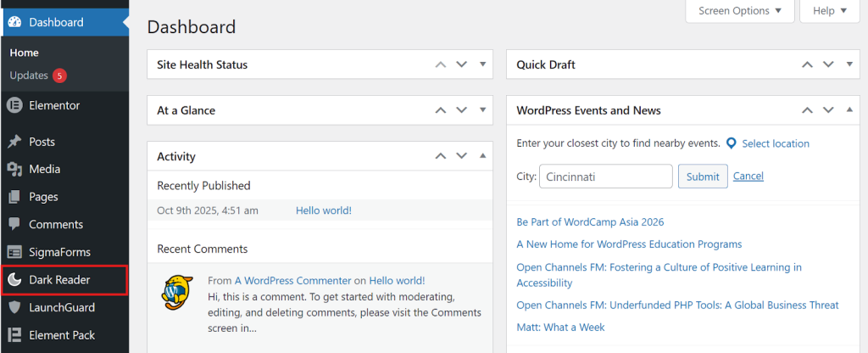Open the LaunchGuard menu
Screen dimensions: 868x353
click(64, 307)
